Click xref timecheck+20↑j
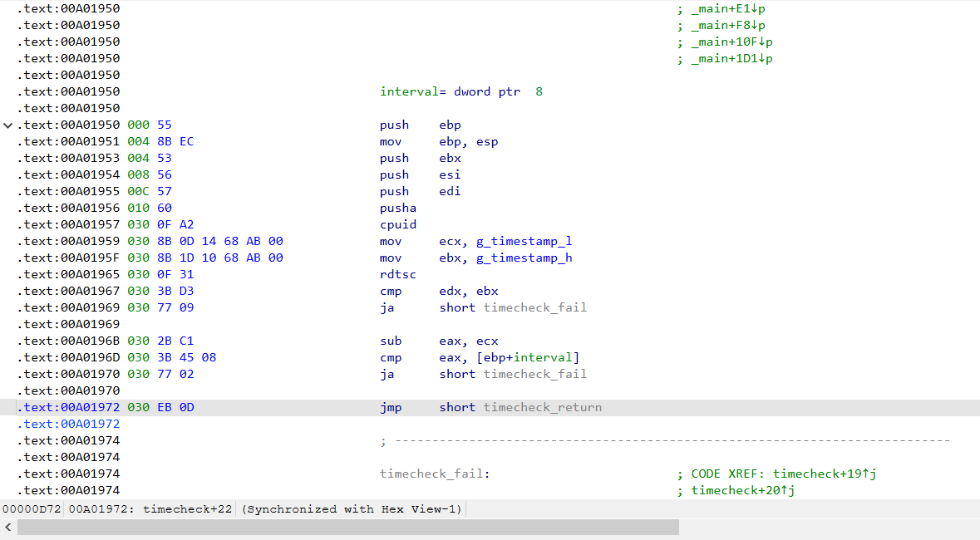 click(742, 491)
